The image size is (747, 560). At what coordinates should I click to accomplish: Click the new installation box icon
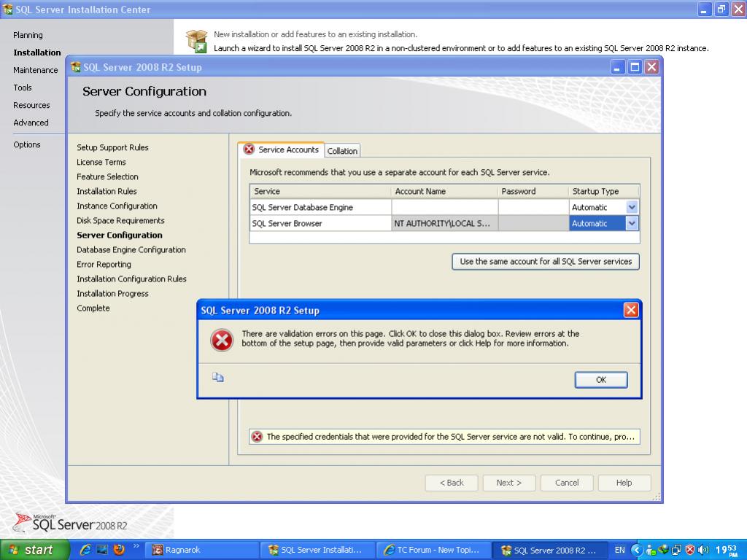coord(197,41)
